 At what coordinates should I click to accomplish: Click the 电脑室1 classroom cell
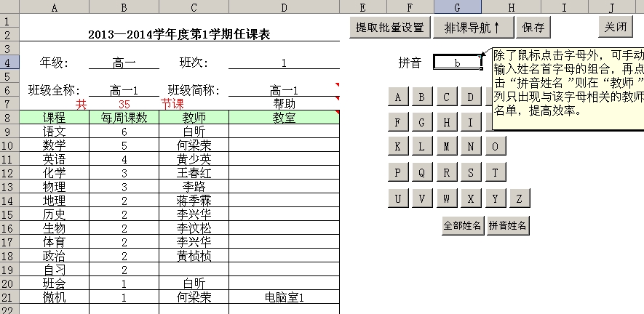(x=284, y=297)
